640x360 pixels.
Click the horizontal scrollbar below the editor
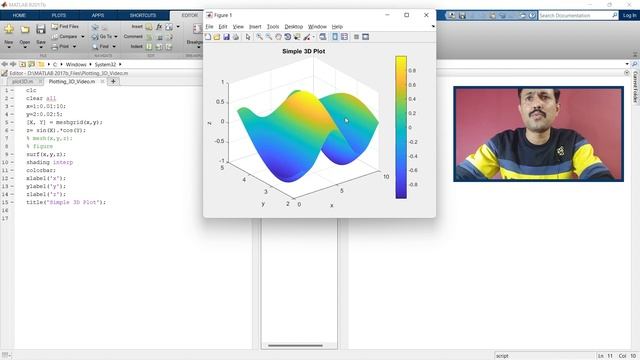click(x=296, y=346)
